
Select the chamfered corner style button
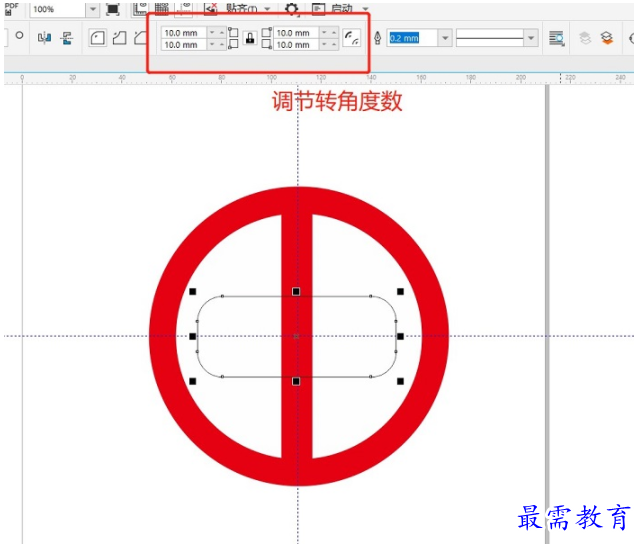click(141, 38)
